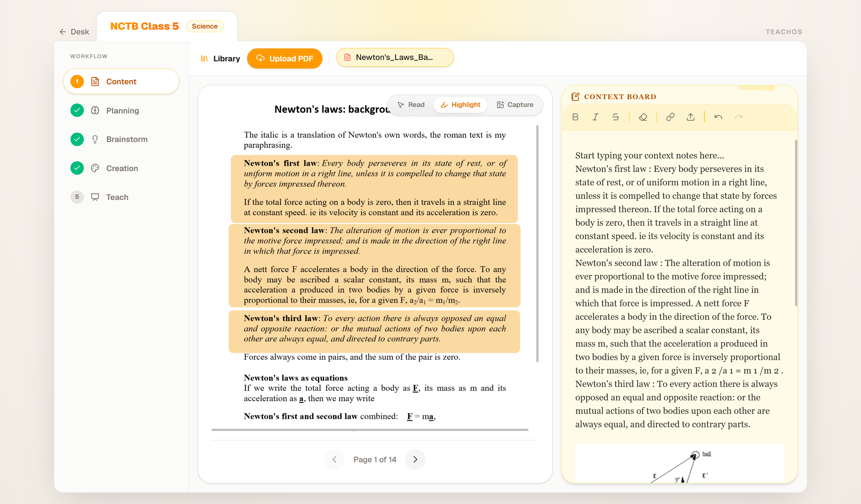Click the highlighted Newton's first law block
The image size is (861, 504).
coord(374,188)
